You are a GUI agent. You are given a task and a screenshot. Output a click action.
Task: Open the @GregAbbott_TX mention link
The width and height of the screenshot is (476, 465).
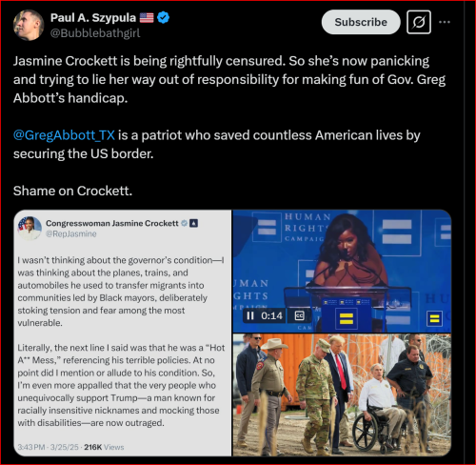click(x=64, y=135)
